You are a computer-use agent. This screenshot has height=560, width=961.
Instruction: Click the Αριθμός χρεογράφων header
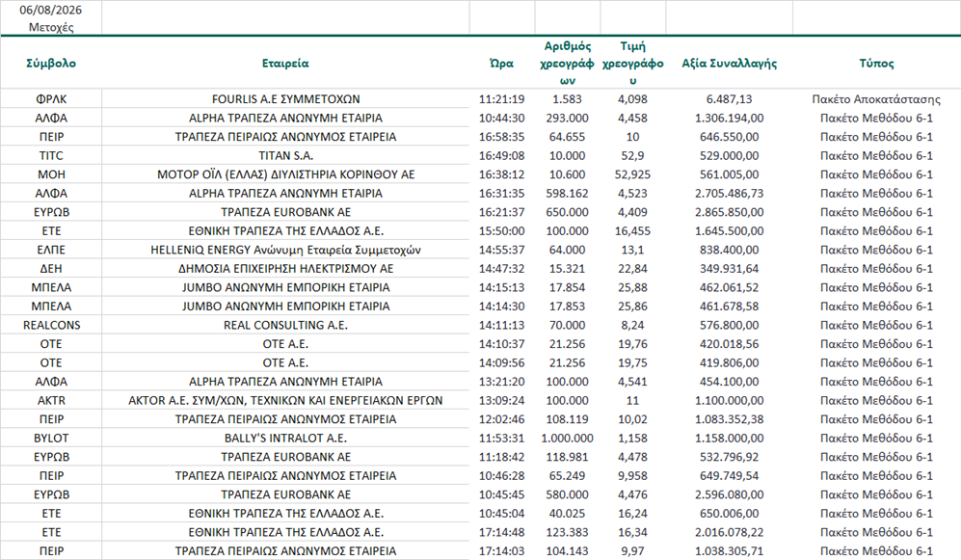click(x=568, y=63)
